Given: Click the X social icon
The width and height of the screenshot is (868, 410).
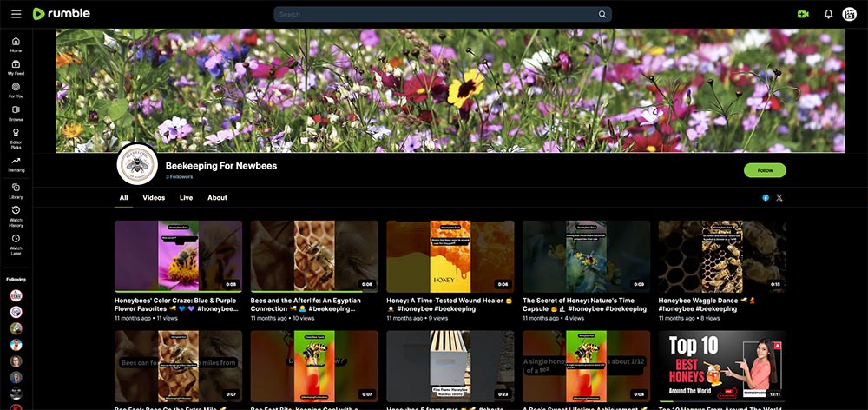Looking at the screenshot, I should 779,198.
